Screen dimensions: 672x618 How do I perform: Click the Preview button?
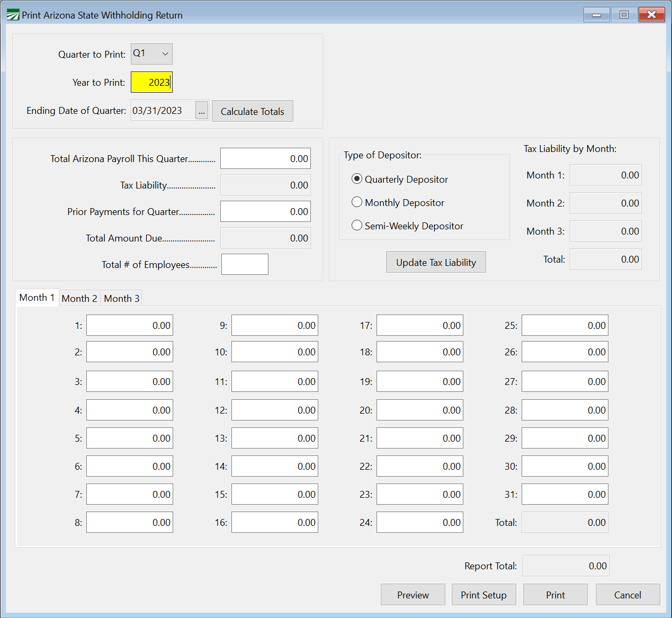(x=413, y=594)
